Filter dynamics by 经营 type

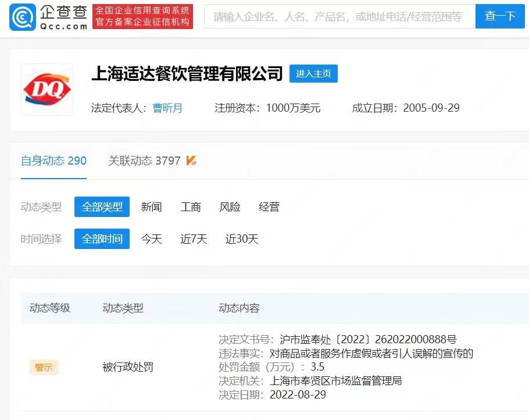[269, 207]
